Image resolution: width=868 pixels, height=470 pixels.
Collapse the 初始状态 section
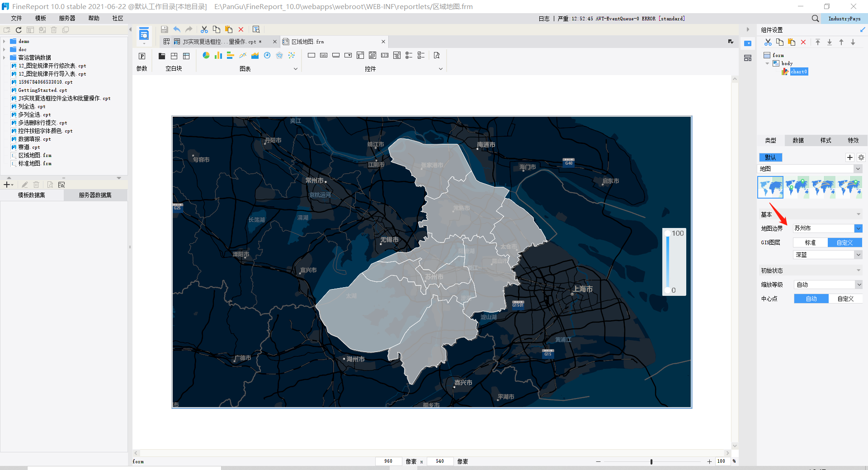pyautogui.click(x=859, y=271)
